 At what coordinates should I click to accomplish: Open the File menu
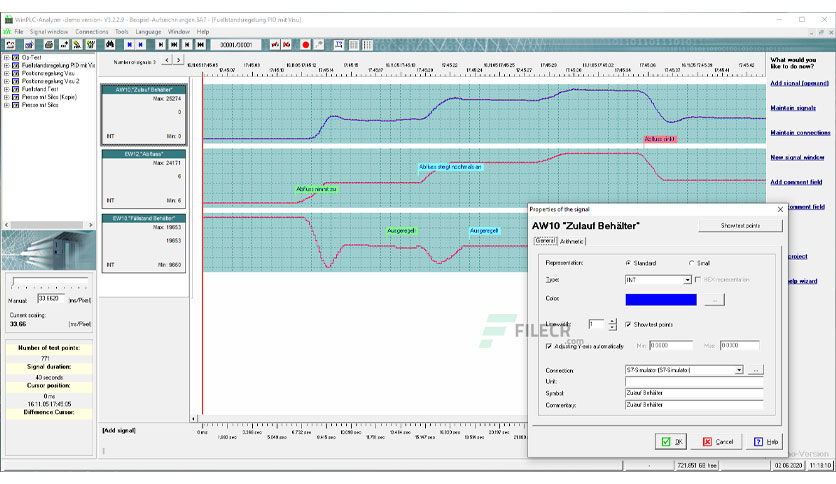pos(19,32)
